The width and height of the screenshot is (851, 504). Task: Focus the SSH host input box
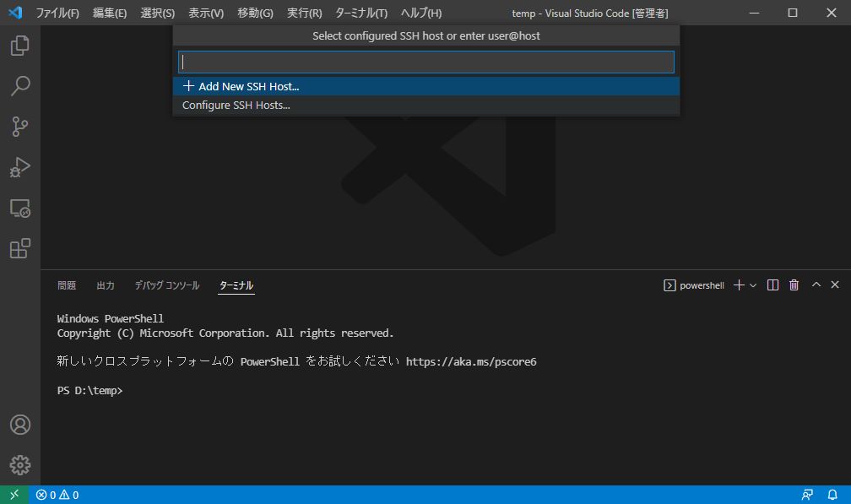pos(426,62)
